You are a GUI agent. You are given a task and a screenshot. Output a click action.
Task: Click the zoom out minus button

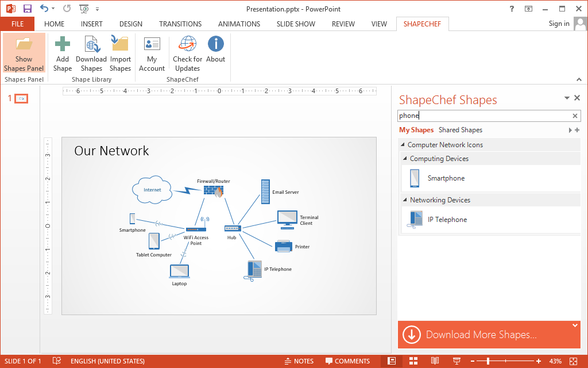pyautogui.click(x=473, y=361)
